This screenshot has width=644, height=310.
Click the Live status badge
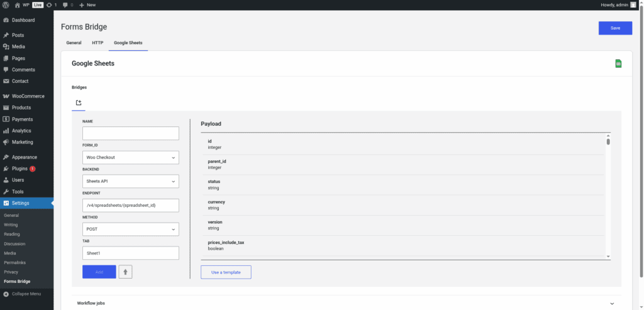click(38, 5)
